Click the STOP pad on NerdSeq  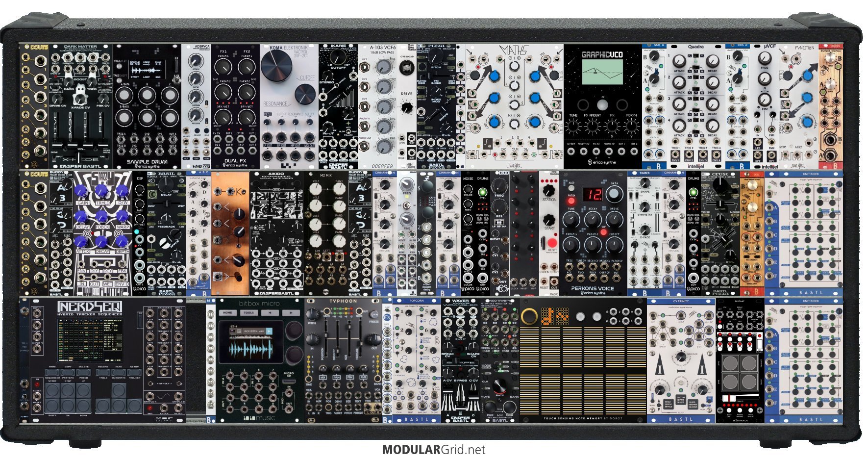coord(68,390)
